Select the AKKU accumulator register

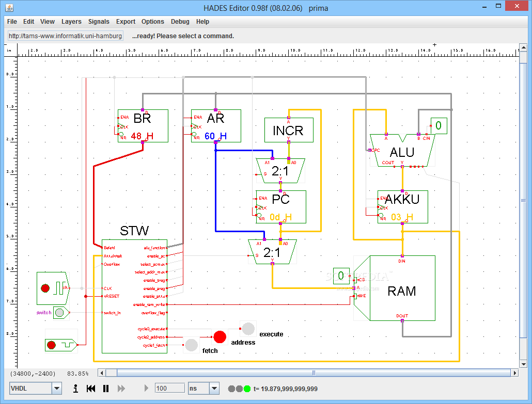tap(403, 207)
